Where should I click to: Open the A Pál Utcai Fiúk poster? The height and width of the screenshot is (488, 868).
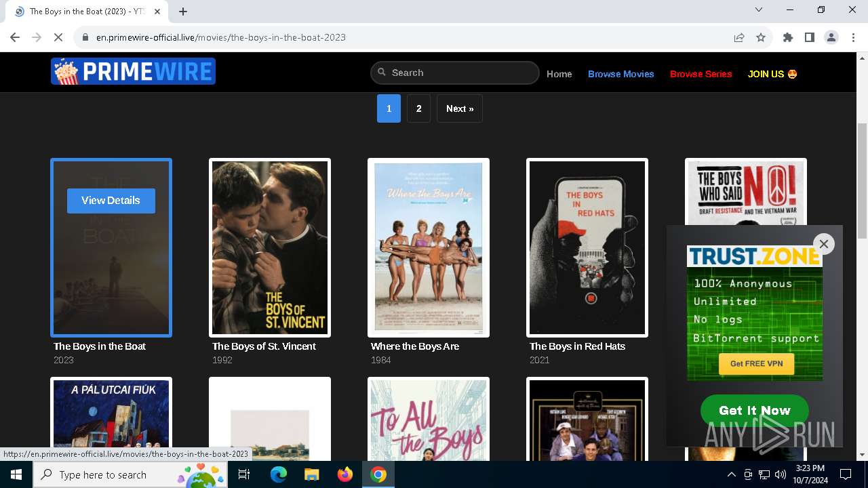click(x=111, y=419)
